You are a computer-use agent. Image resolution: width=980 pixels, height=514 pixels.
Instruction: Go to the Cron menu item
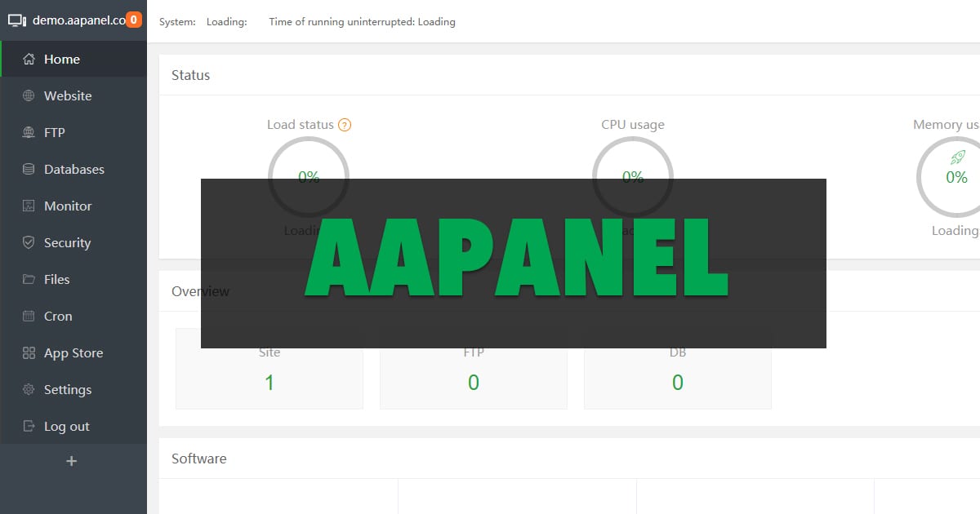tap(73, 317)
